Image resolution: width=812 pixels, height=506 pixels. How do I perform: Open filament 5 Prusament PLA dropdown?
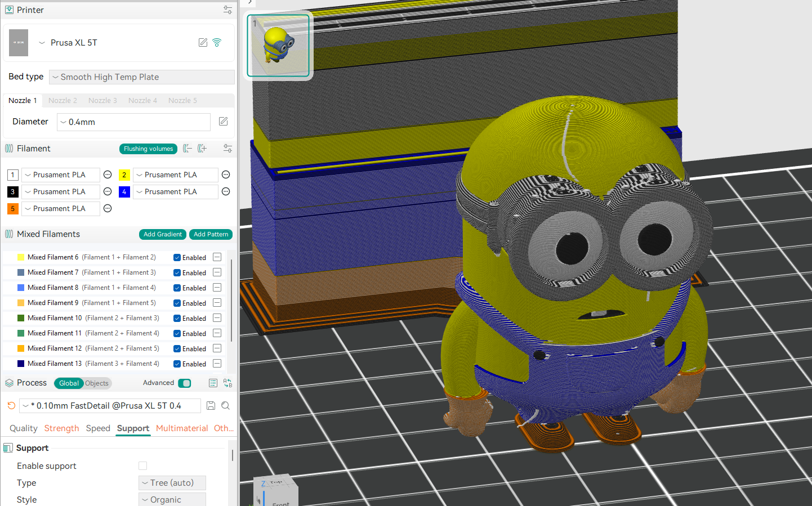pyautogui.click(x=61, y=209)
